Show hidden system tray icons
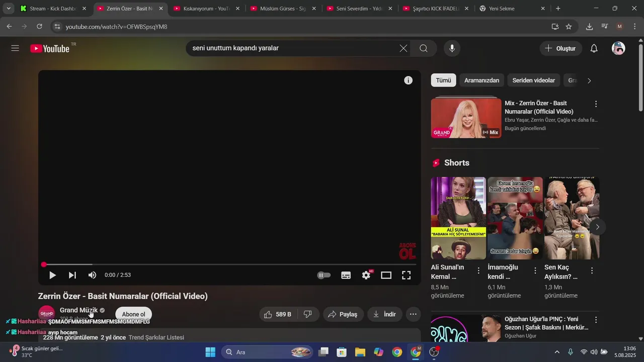 tap(557, 352)
